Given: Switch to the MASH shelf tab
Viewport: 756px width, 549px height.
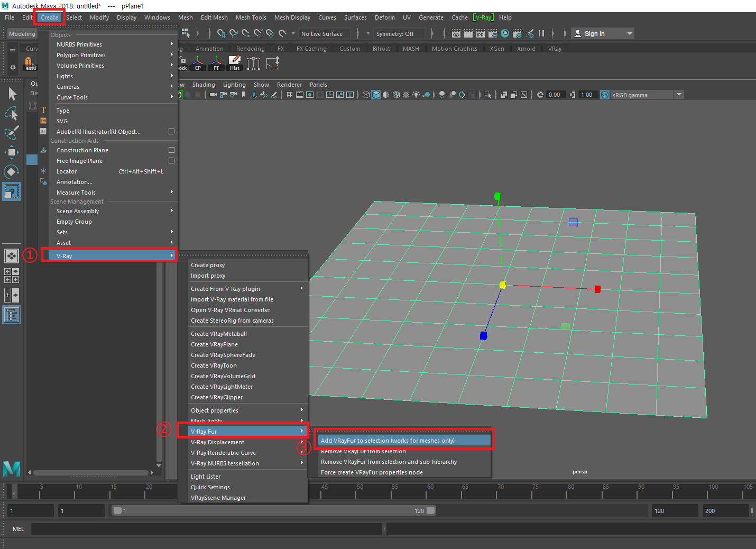Looking at the screenshot, I should click(411, 49).
